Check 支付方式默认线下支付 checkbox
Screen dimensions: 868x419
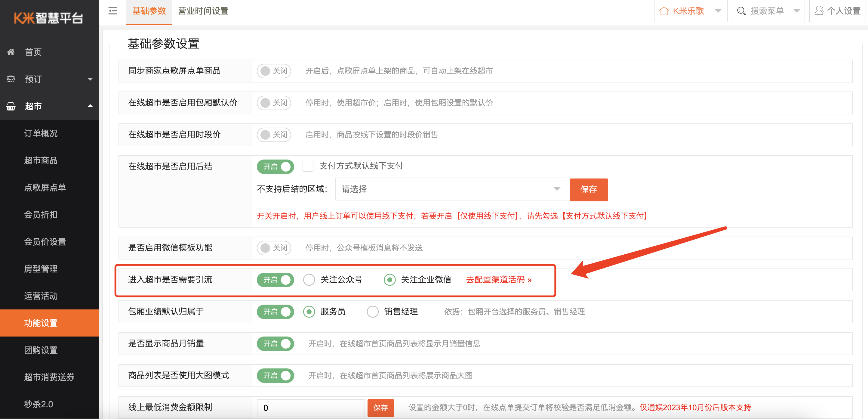pyautogui.click(x=308, y=166)
